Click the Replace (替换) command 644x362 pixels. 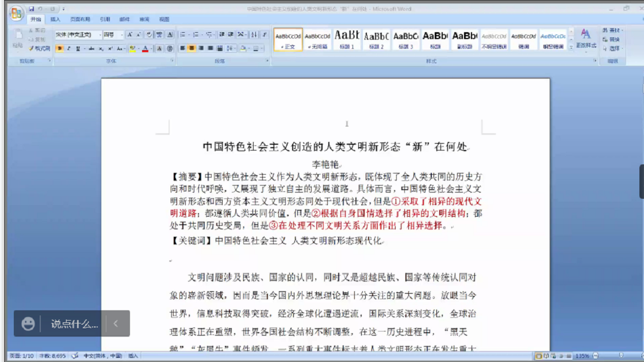(x=611, y=40)
